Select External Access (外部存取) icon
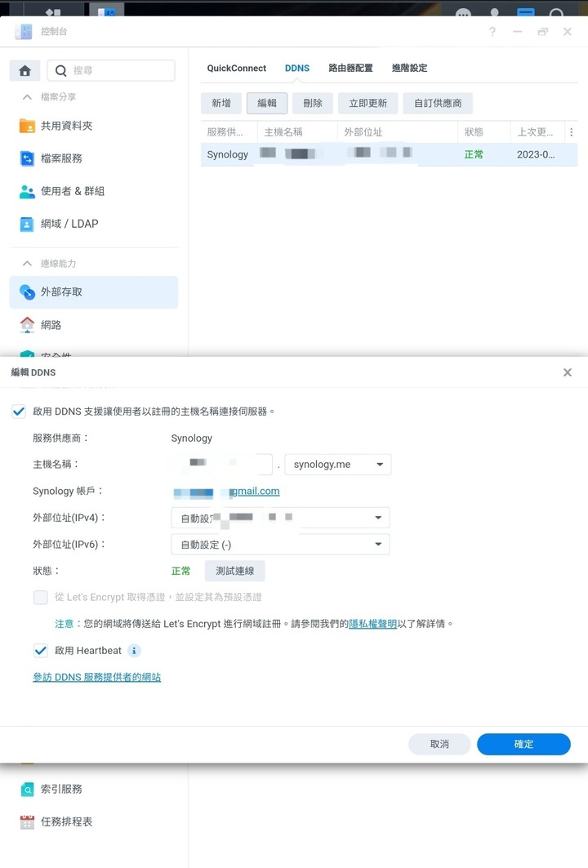Image resolution: width=588 pixels, height=868 pixels. tap(27, 292)
